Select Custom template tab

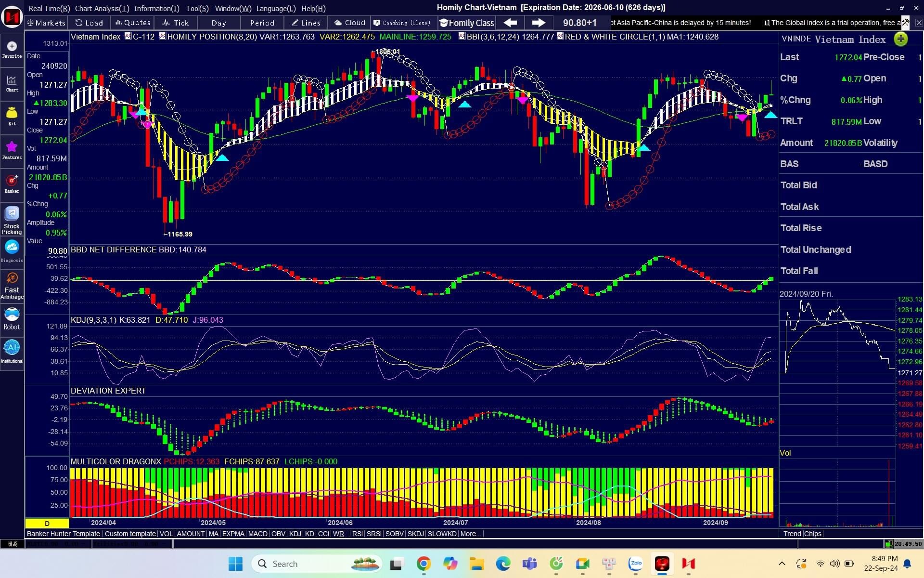tap(130, 534)
